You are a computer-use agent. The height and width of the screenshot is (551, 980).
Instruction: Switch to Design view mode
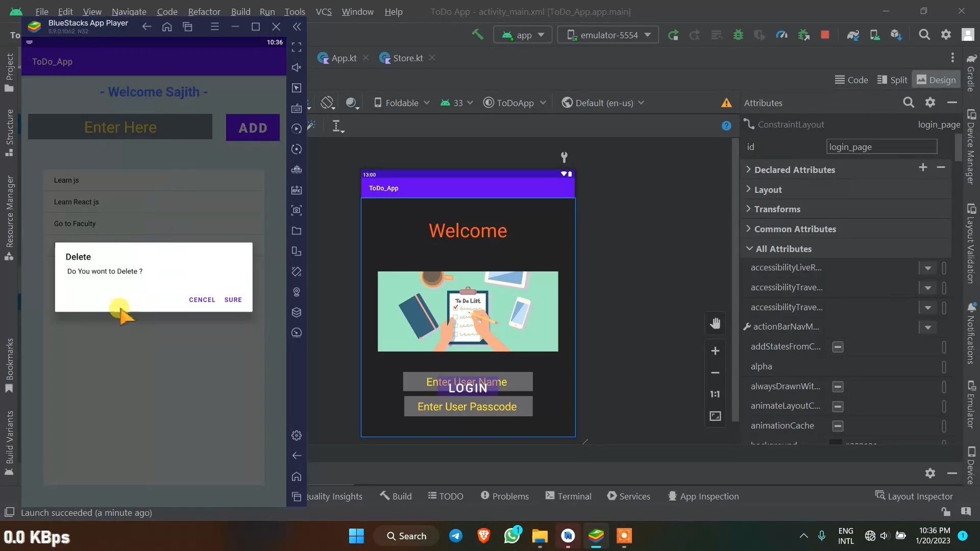936,80
